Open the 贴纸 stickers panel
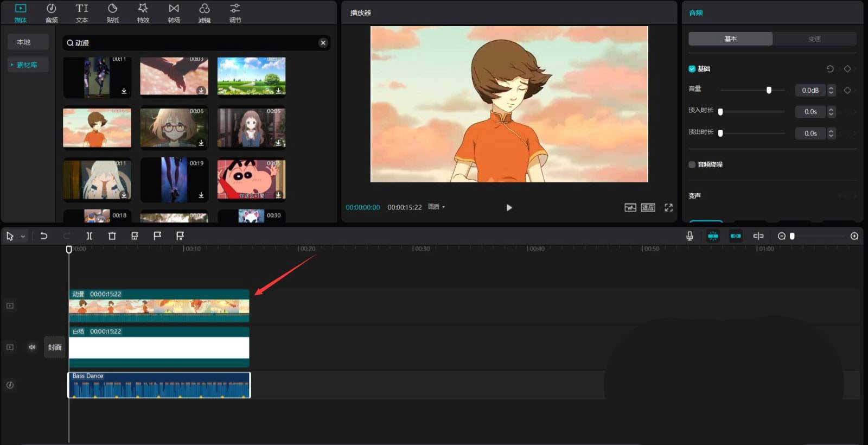This screenshot has height=445, width=868. (x=112, y=12)
